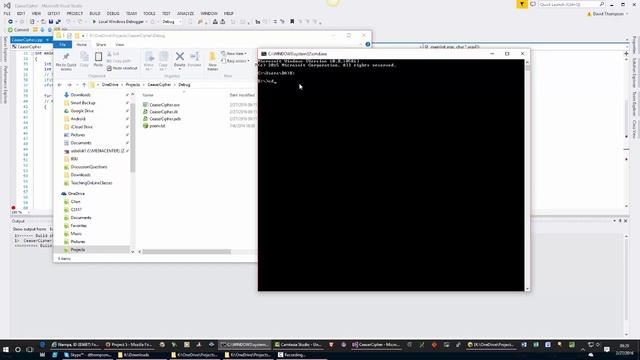Select the OneDrive node in navigation pane
Viewport: 640px width, 360px height.
[76, 193]
